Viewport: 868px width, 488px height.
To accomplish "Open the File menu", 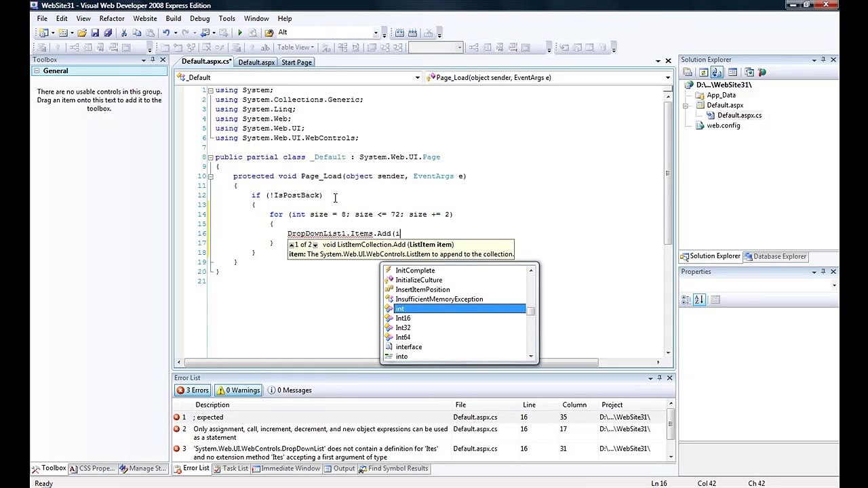I will 42,18.
